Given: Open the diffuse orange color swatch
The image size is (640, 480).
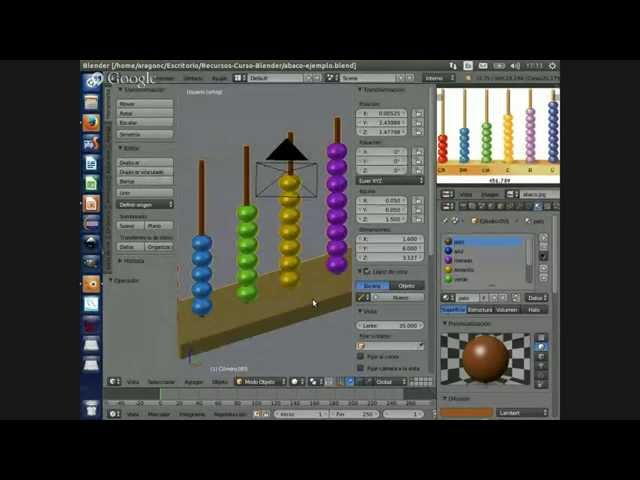Looking at the screenshot, I should coord(466,413).
